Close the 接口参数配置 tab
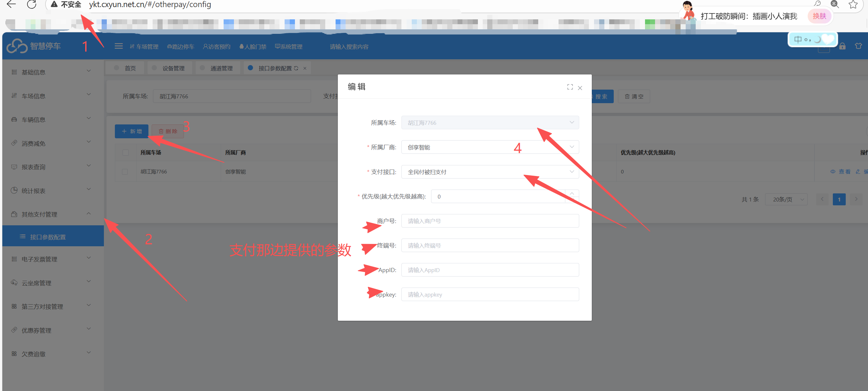868x391 pixels. click(305, 68)
